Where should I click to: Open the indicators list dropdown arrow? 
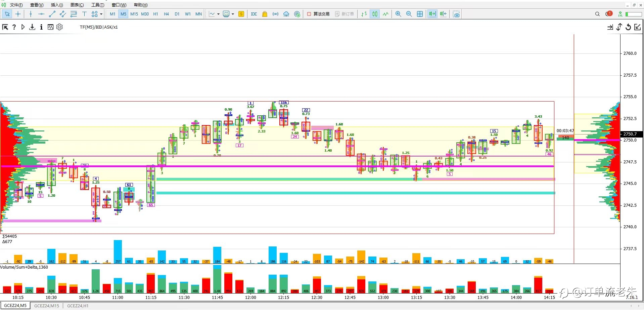tap(233, 14)
